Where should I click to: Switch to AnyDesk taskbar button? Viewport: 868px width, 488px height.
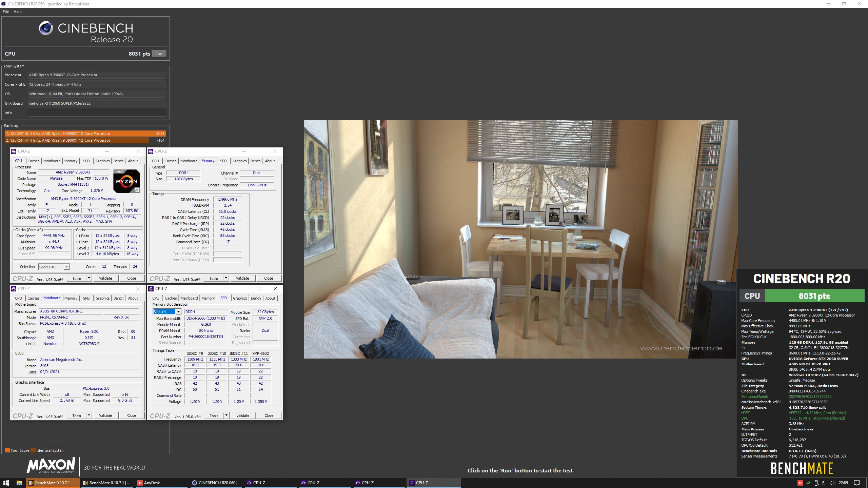coord(161,483)
